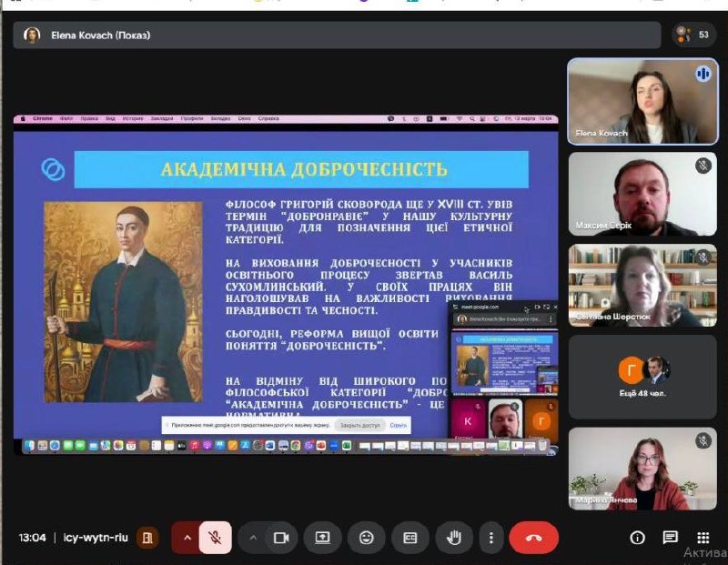
Task: Expand video settings arrow beside camera
Action: point(254,538)
